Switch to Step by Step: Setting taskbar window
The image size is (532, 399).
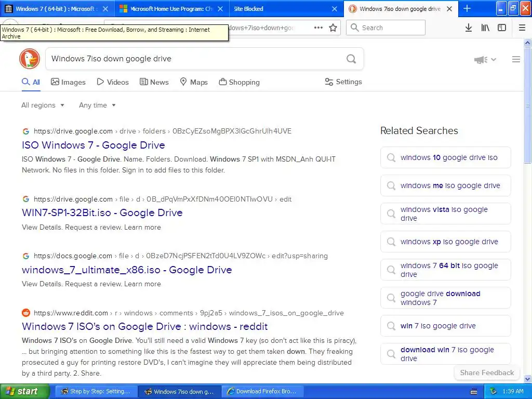(96, 392)
